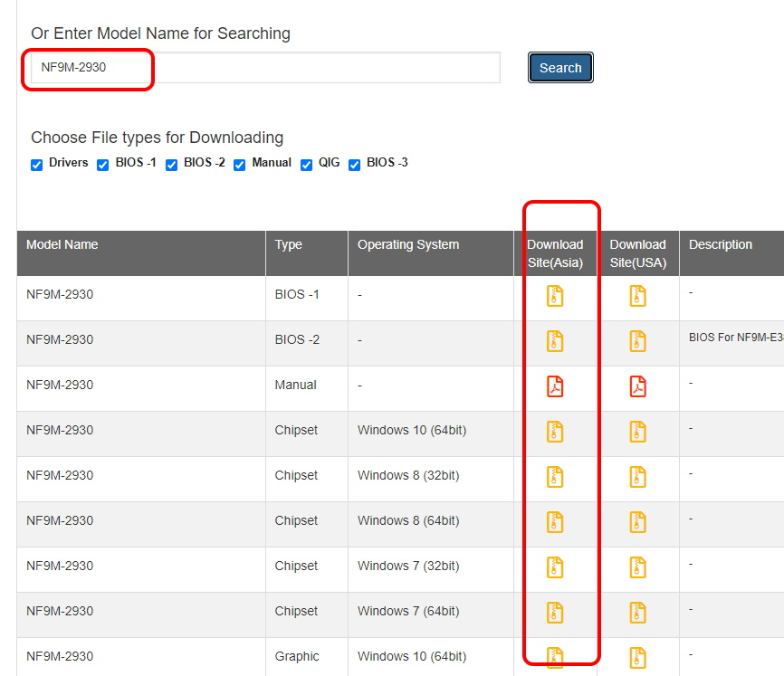
Task: Toggle the BIOS -1 checkbox
Action: [x=103, y=165]
